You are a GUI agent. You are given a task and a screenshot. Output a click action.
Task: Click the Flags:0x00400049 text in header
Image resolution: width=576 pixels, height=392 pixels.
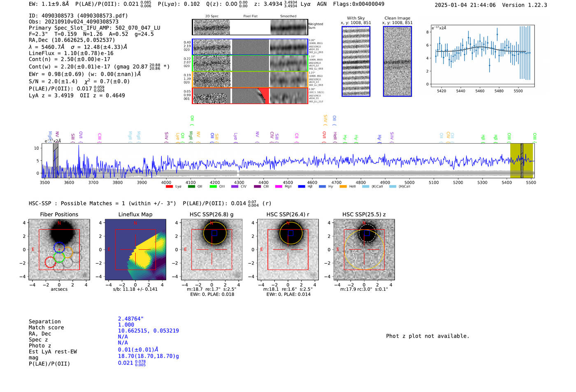(359, 4)
